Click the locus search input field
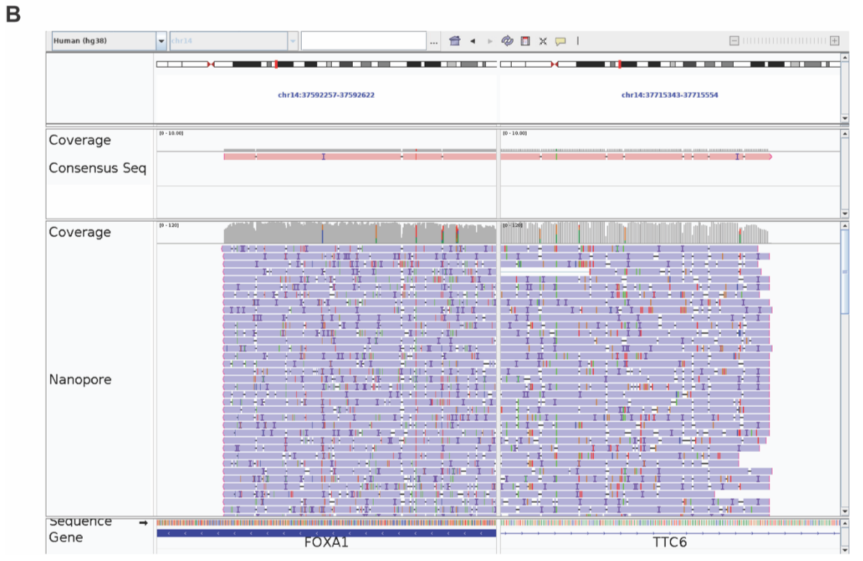The height and width of the screenshot is (561, 863). (x=363, y=41)
